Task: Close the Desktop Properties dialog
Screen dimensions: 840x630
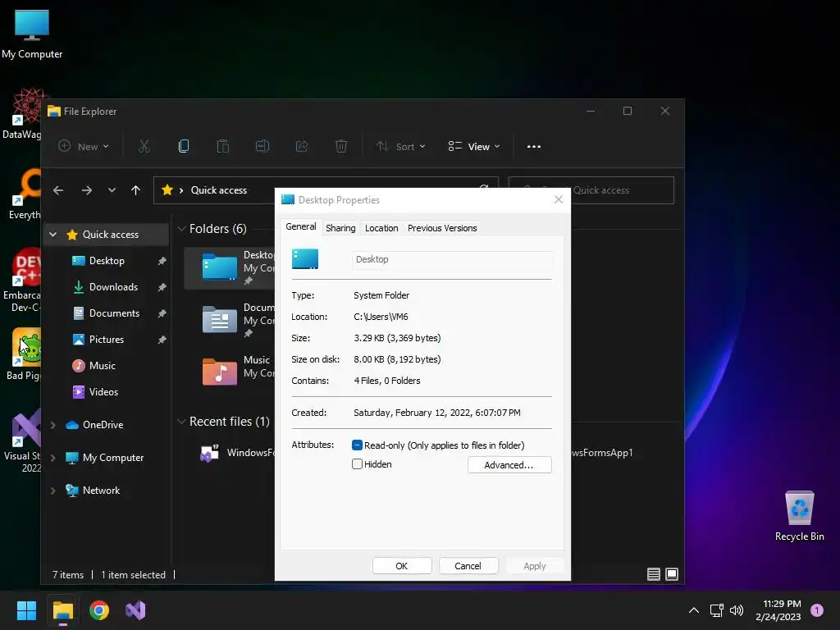Action: coord(558,199)
